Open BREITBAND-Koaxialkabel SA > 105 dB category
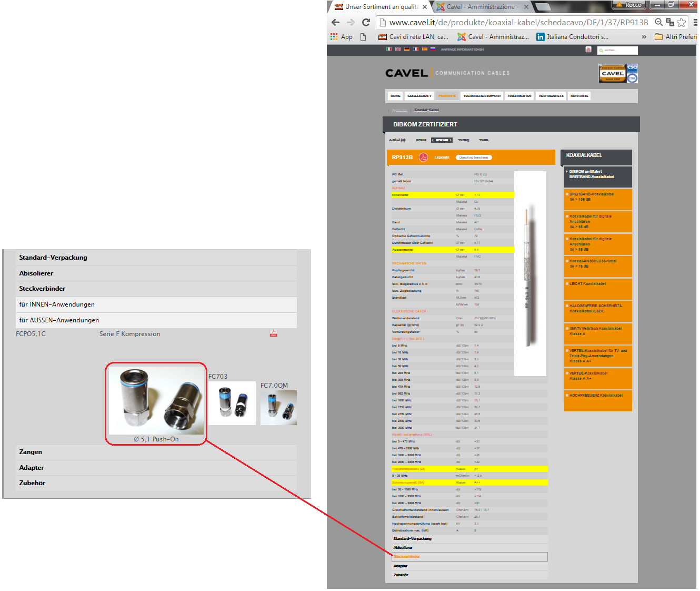The width and height of the screenshot is (700, 591). (x=598, y=199)
